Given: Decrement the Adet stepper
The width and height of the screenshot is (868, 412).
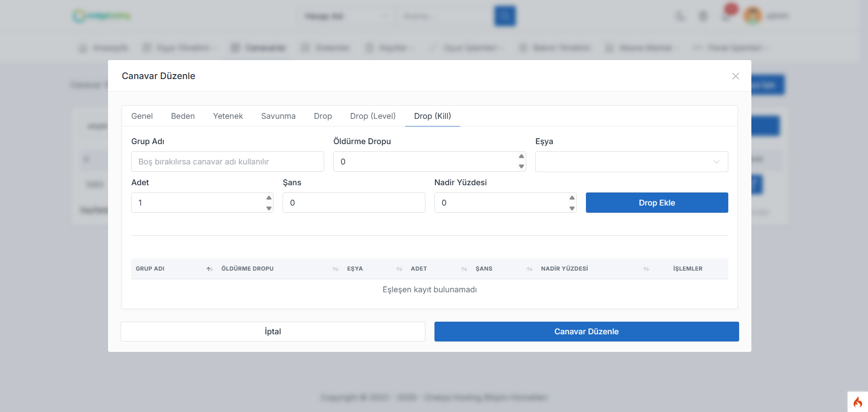Looking at the screenshot, I should (269, 208).
